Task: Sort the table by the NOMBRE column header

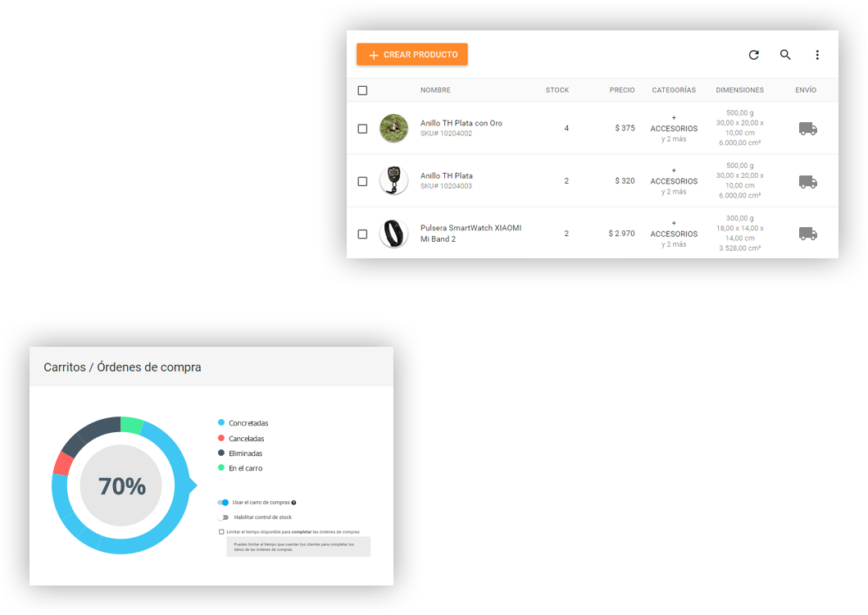Action: 435,90
